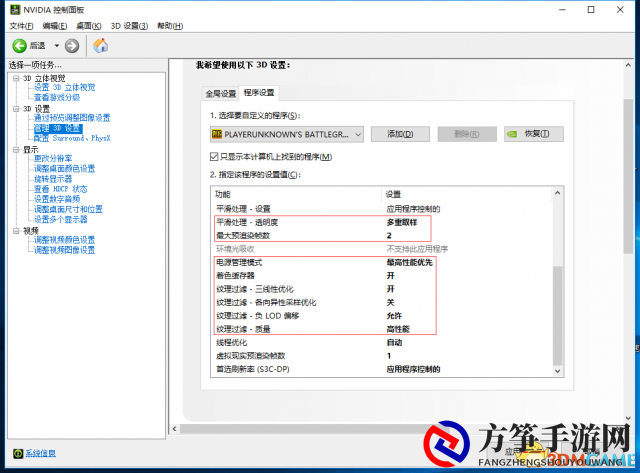This screenshot has height=473, width=640.
Task: Open 调整桌面颜色设置 task
Action: click(x=64, y=169)
